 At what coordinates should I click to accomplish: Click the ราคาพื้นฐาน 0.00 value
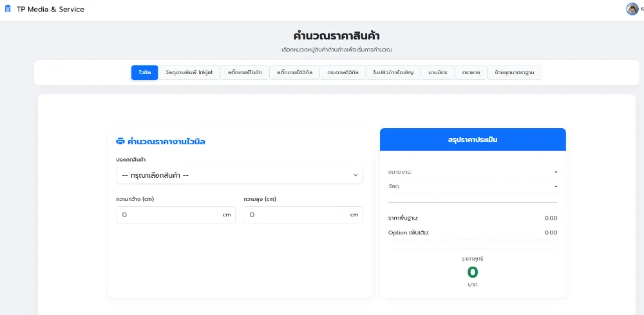tap(551, 218)
